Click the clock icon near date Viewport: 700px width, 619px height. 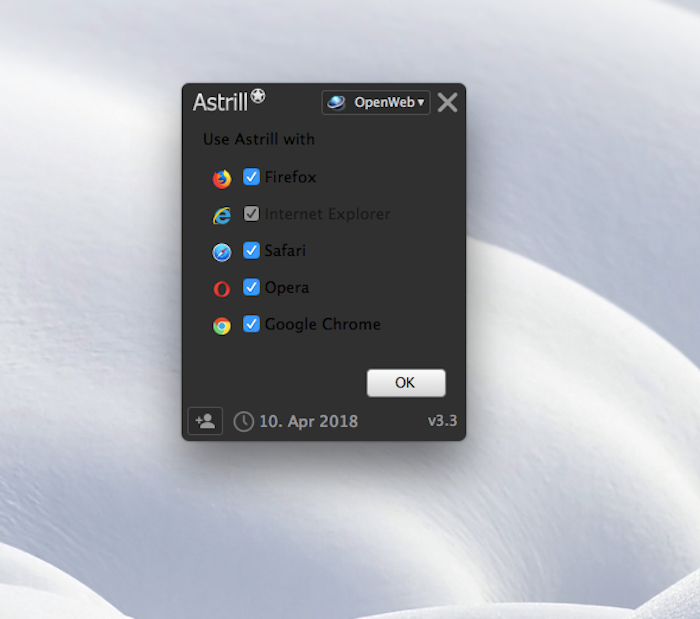pos(244,421)
